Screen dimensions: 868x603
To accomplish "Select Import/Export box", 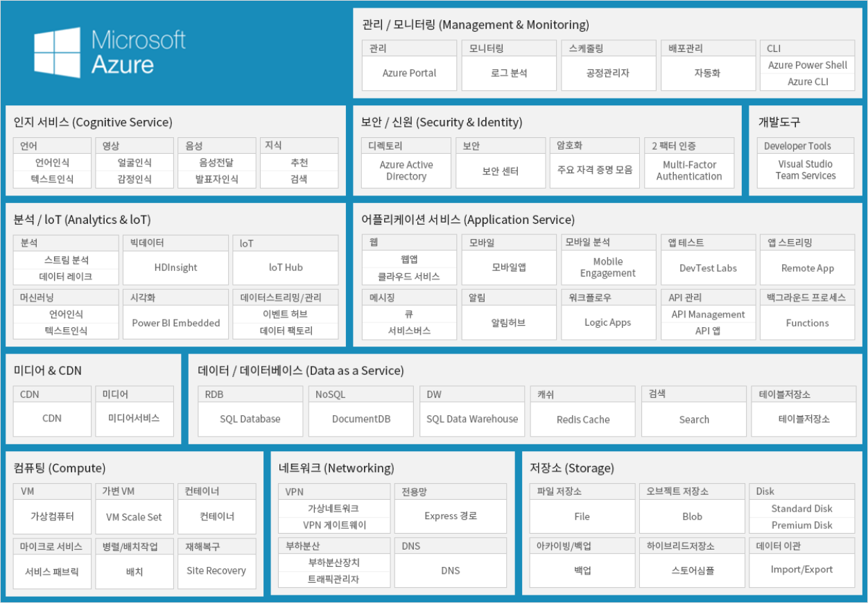I will point(802,572).
